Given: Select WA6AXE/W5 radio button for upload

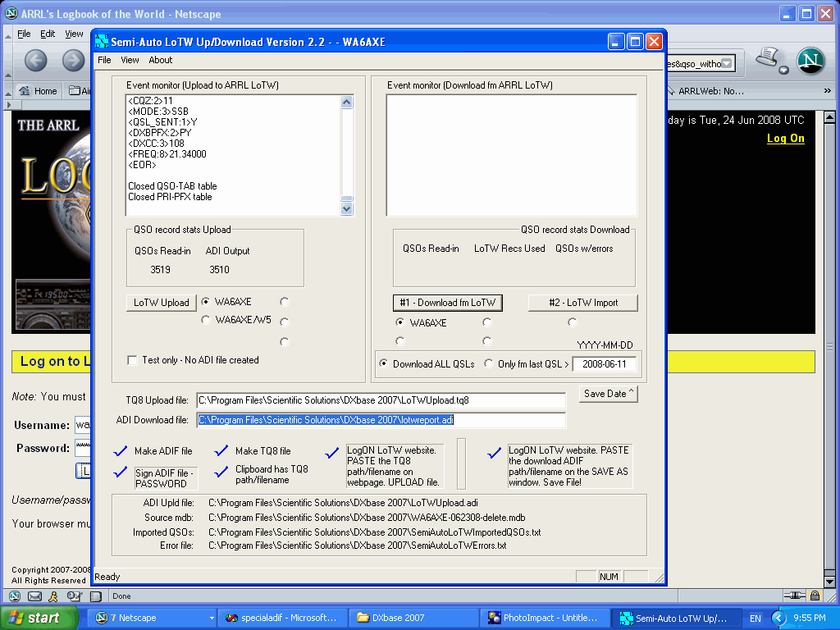Looking at the screenshot, I should point(205,320).
